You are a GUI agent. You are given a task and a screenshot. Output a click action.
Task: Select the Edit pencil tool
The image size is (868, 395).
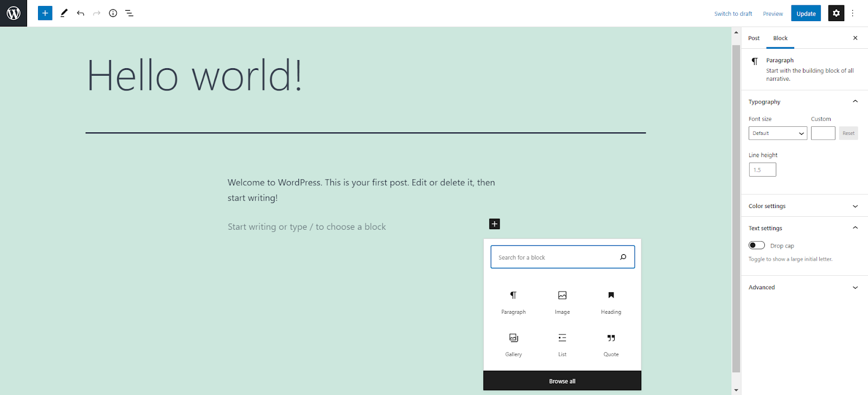[64, 13]
